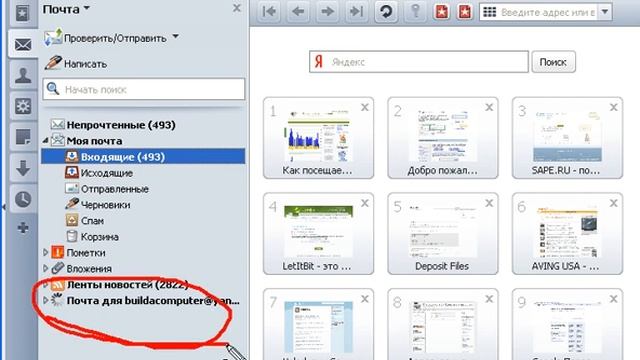640x360 pixels.
Task: Open the Contacts person icon in sidebar
Action: click(x=23, y=76)
